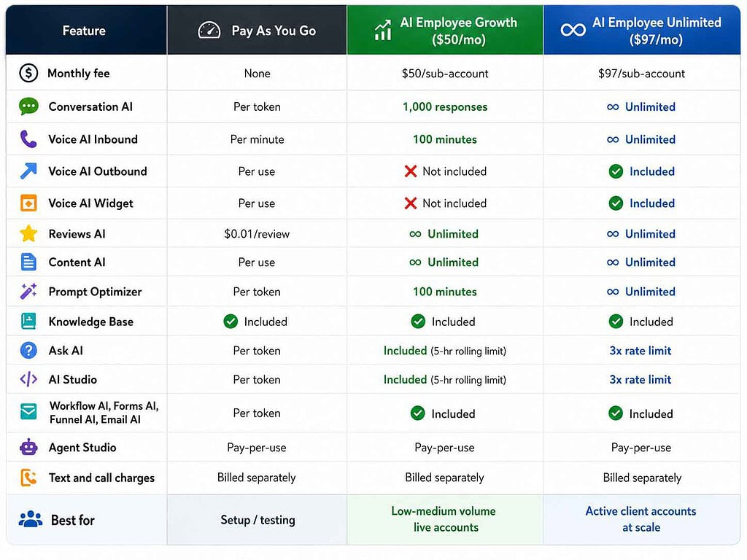The image size is (747, 560).
Task: Click the teal book Knowledge Base icon
Action: (x=28, y=322)
